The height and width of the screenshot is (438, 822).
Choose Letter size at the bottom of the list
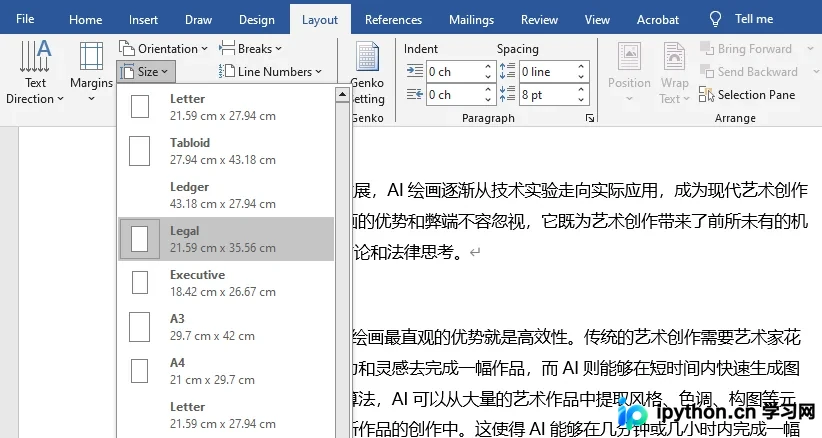coord(226,415)
